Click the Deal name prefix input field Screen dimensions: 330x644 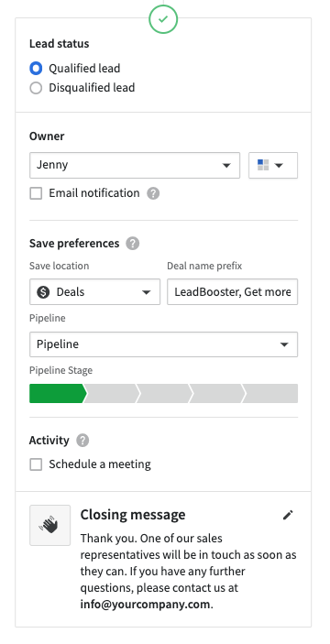click(x=233, y=292)
